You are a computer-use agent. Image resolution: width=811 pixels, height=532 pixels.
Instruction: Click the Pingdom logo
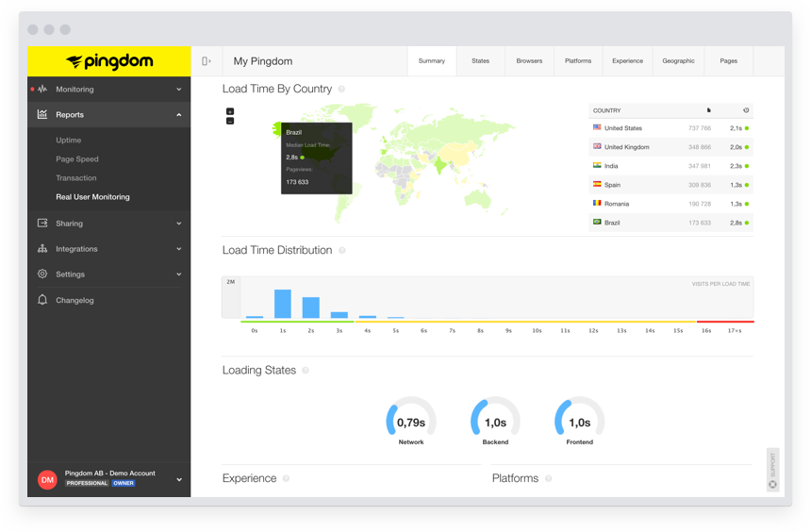[109, 61]
